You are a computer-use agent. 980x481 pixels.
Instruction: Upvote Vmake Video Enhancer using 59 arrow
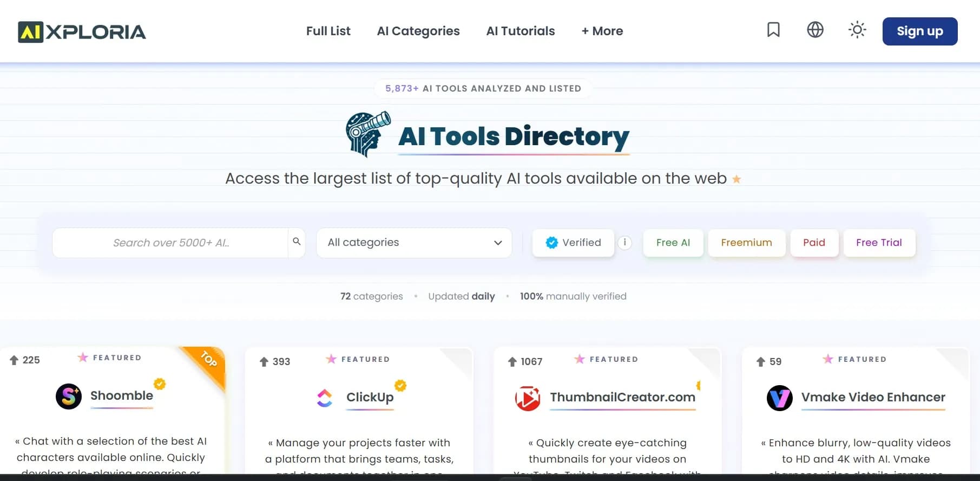tap(760, 362)
